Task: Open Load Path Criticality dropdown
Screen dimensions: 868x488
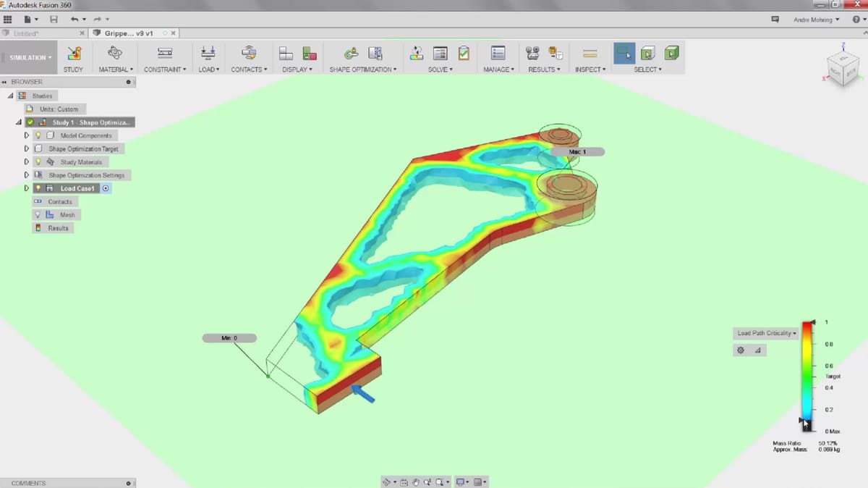Action: [x=767, y=333]
